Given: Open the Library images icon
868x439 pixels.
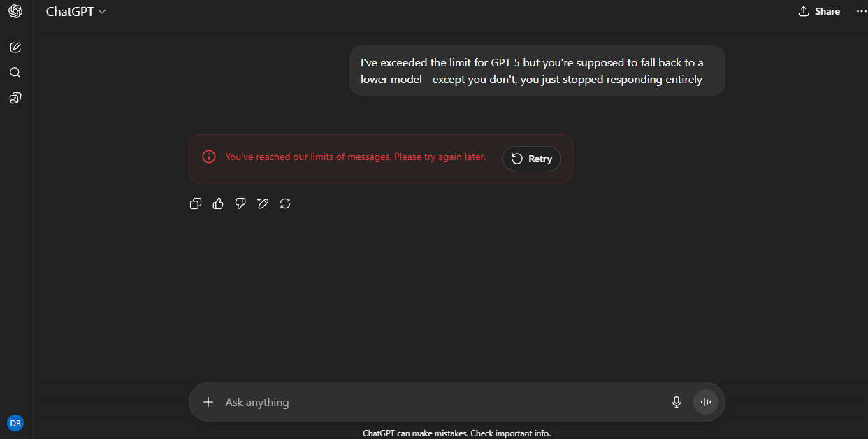Looking at the screenshot, I should (15, 98).
